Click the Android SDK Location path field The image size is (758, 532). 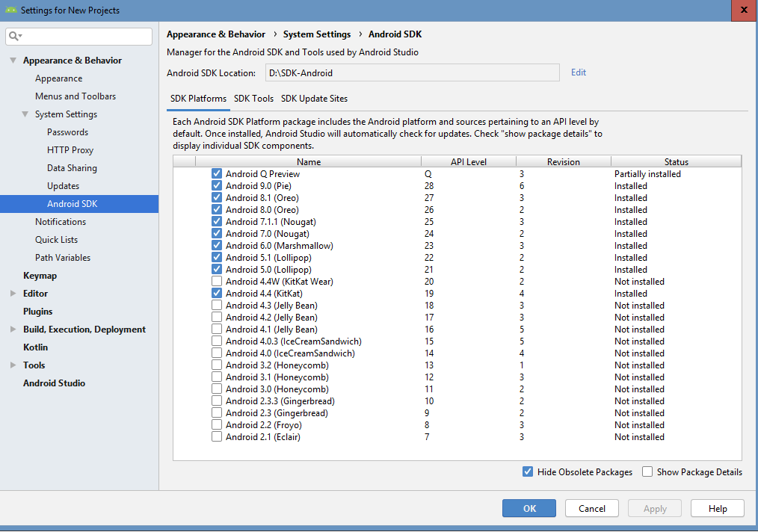point(411,73)
